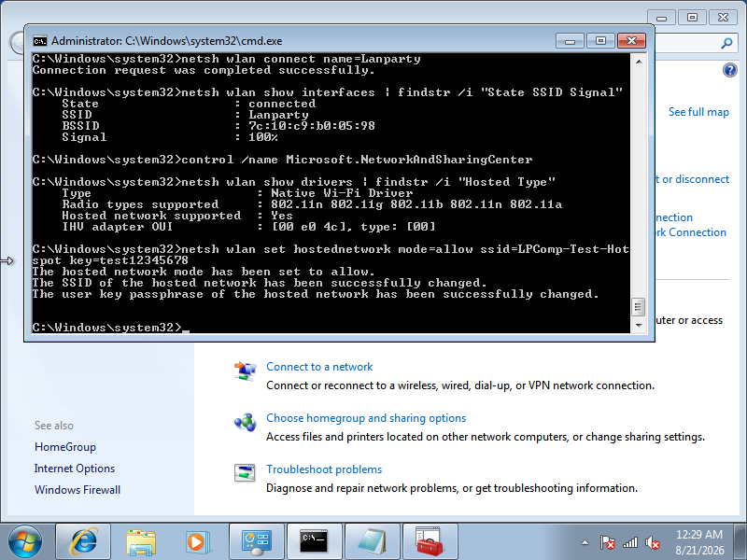Screen dimensions: 747x560
Task: Open Control Panel help question mark
Action: pyautogui.click(x=730, y=71)
